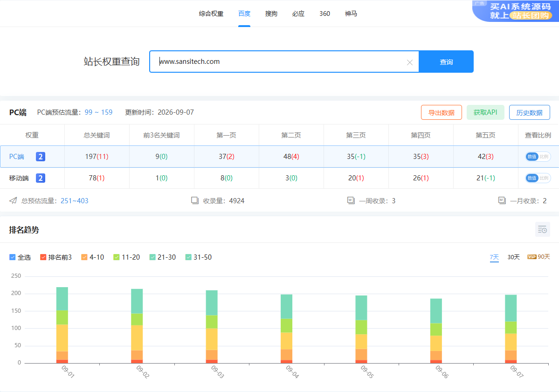Toggle 数值/比例 switch in PC端 row
Viewport: 559px width, 392px height.
538,157
